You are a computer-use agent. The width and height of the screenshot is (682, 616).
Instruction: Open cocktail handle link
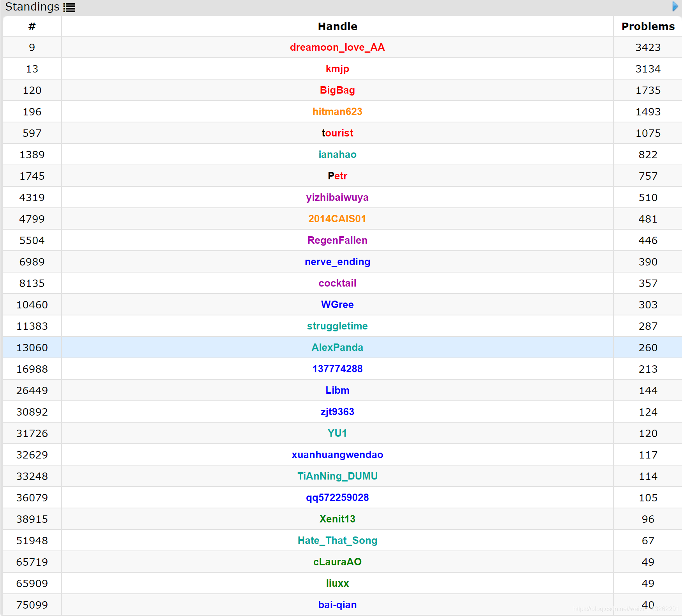tap(337, 283)
